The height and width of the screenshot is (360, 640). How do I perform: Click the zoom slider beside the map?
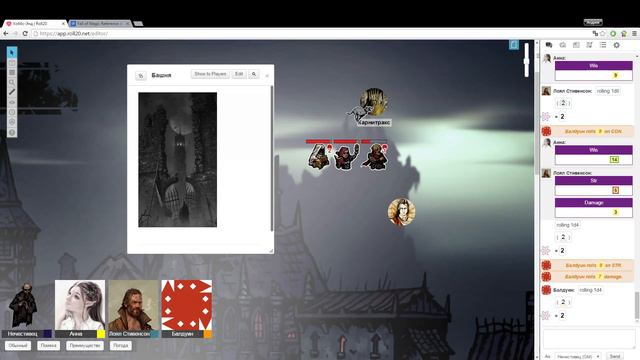527,60
